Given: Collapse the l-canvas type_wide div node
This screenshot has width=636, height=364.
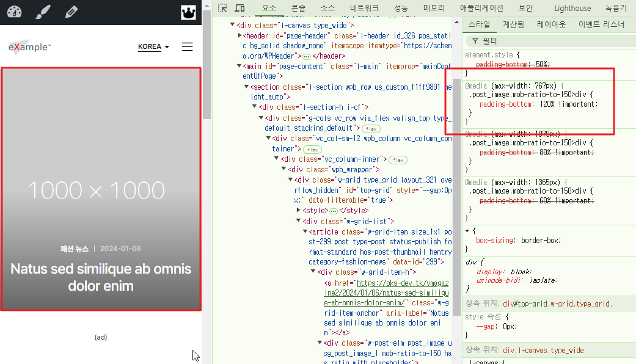Looking at the screenshot, I should (x=232, y=24).
